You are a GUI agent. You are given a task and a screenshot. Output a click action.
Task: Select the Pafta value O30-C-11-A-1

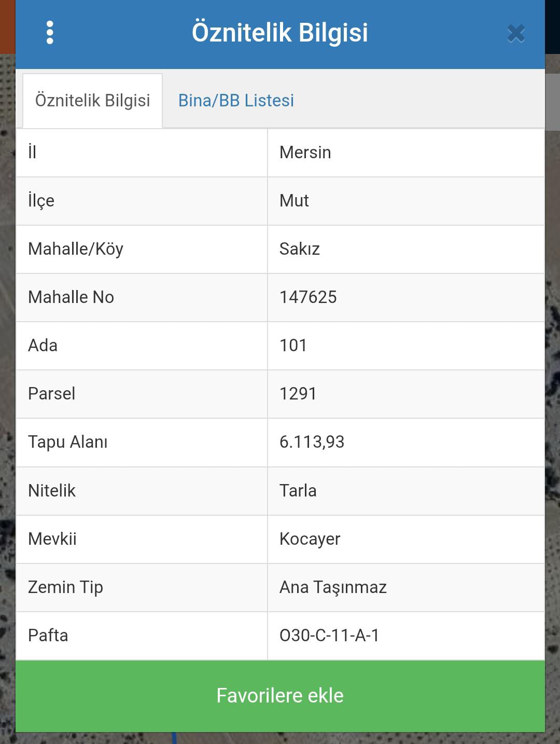329,636
